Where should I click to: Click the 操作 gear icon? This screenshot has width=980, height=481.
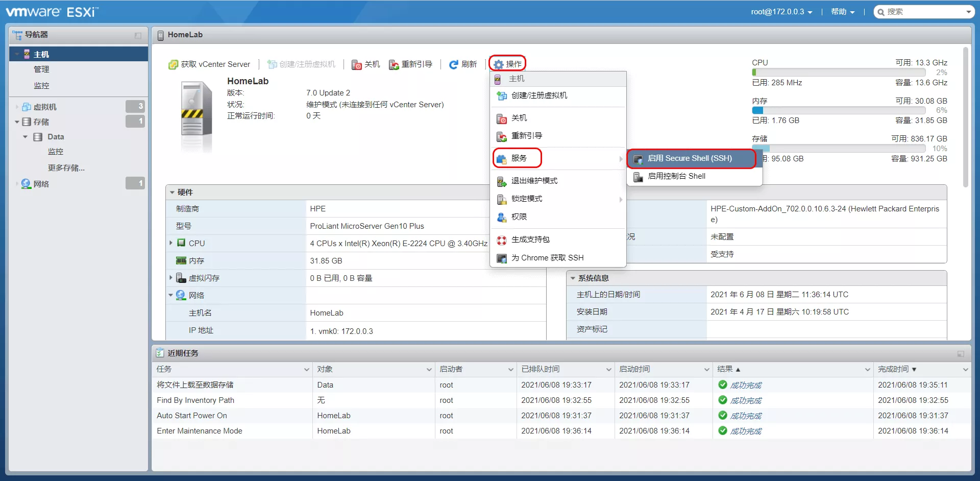499,64
